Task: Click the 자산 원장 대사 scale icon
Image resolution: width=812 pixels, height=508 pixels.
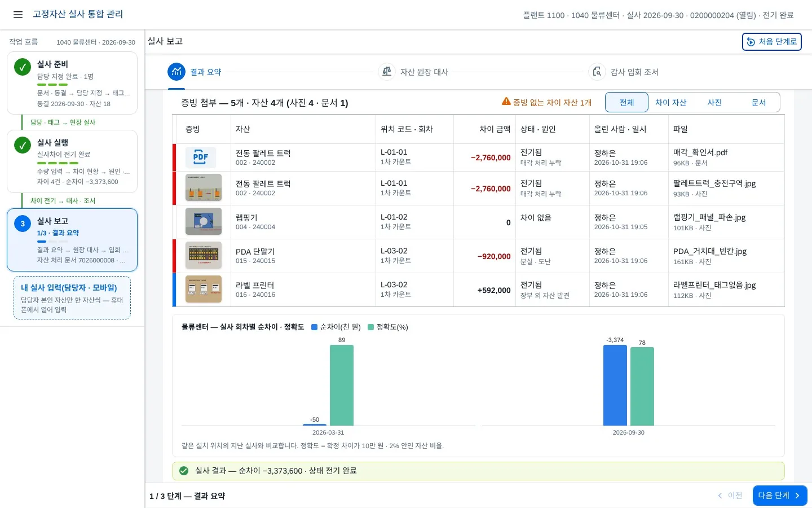Action: (387, 72)
